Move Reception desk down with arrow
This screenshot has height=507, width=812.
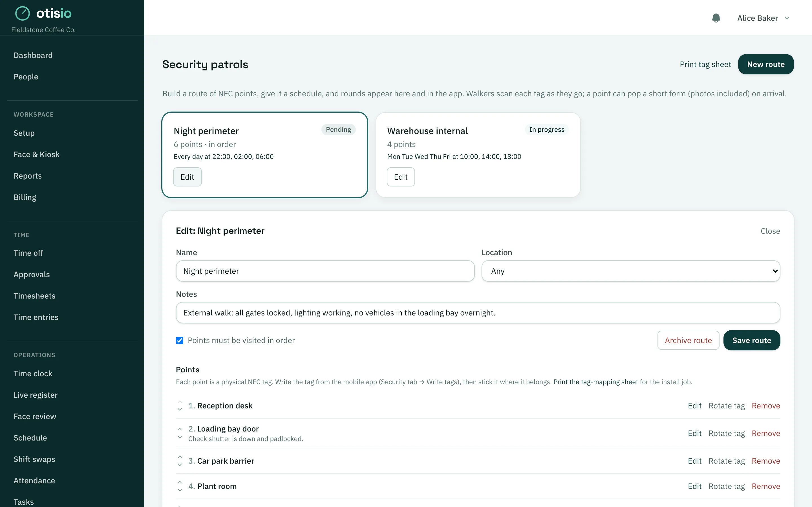pos(180,410)
